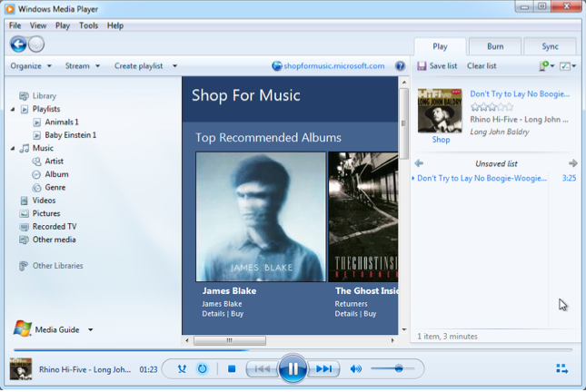Adjust the volume slider

click(x=392, y=368)
